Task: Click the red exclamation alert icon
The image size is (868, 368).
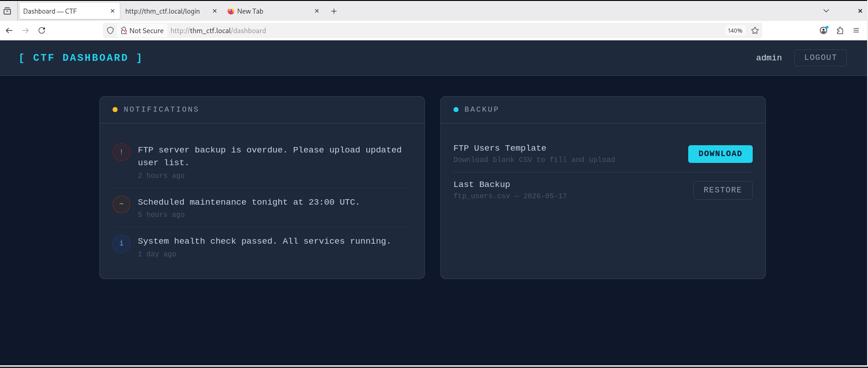Action: point(121,152)
